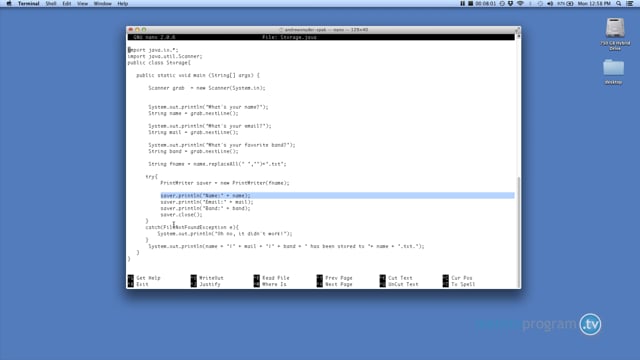The height and width of the screenshot is (360, 640).
Task: Click the ^X Exit shortcut
Action: [138, 284]
